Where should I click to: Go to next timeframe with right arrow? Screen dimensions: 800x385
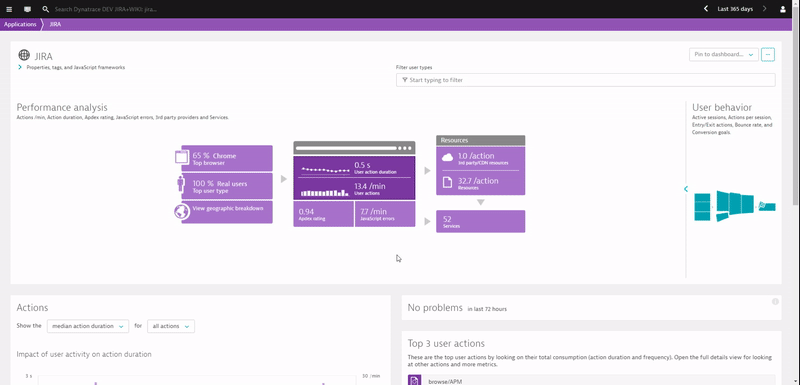tap(764, 9)
